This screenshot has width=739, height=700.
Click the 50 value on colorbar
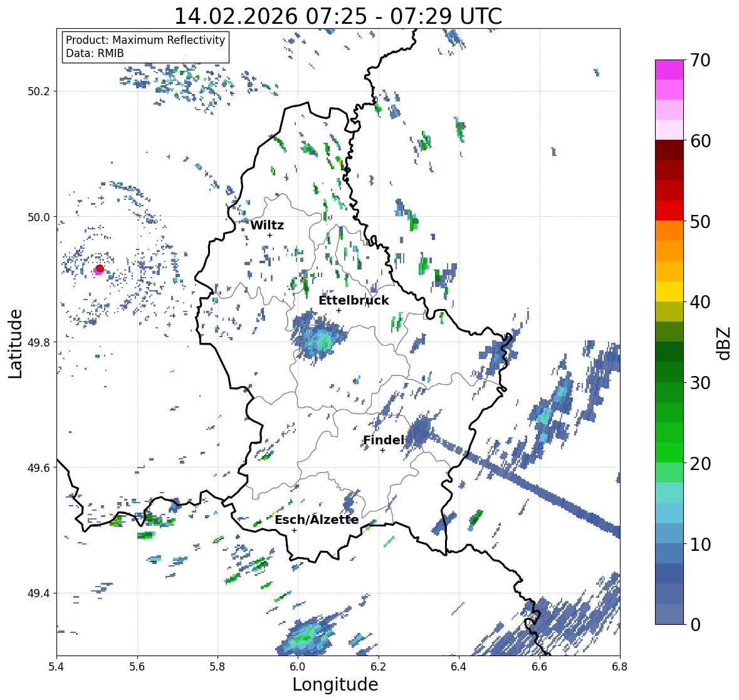click(700, 221)
